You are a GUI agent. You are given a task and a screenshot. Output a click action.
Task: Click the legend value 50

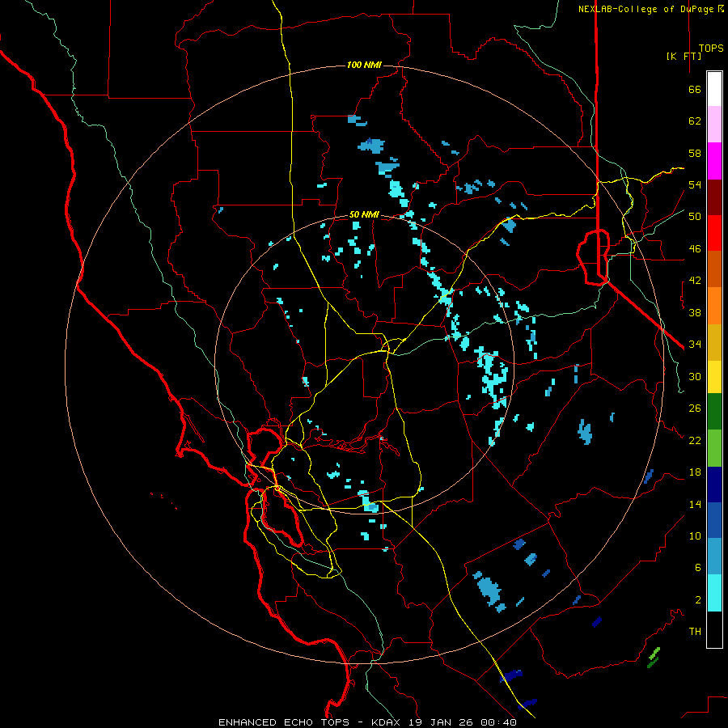[x=695, y=217]
